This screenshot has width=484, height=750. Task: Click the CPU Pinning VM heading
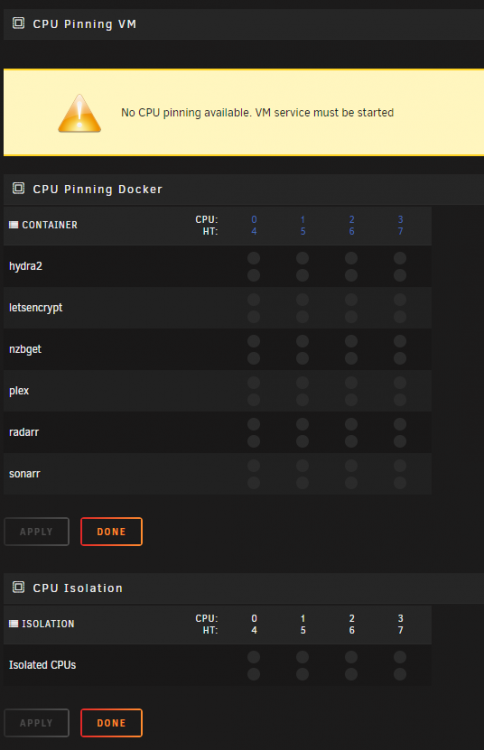[85, 24]
